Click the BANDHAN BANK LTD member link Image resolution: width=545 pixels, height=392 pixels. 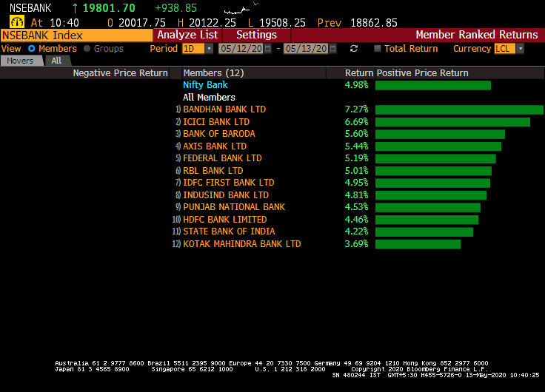tap(224, 109)
